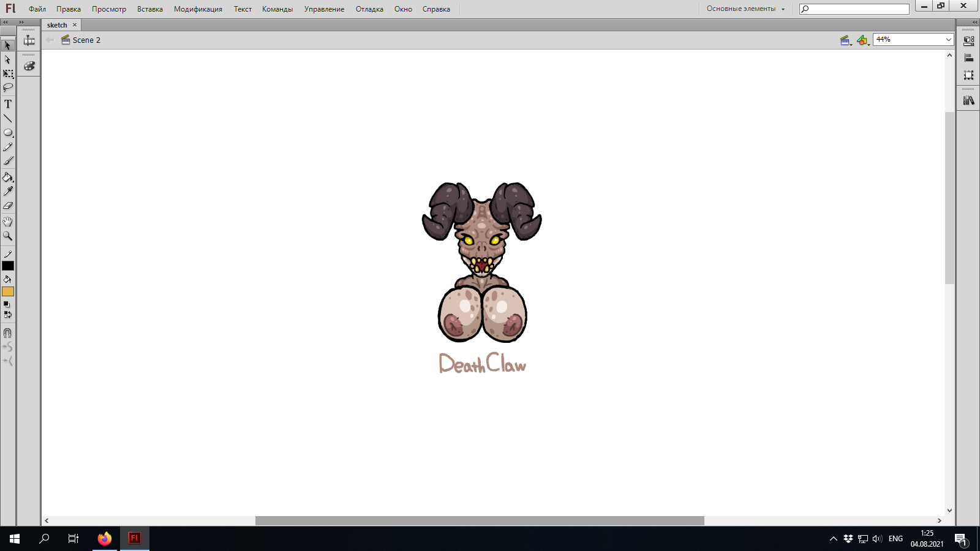
Task: Click the vertical scrollbar thumb
Action: point(949,198)
